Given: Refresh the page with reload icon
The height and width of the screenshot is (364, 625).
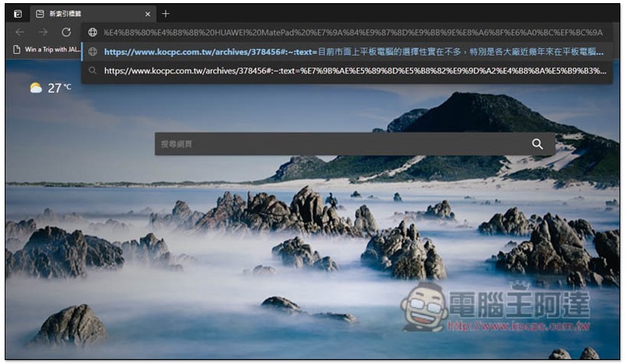Looking at the screenshot, I should 66,32.
